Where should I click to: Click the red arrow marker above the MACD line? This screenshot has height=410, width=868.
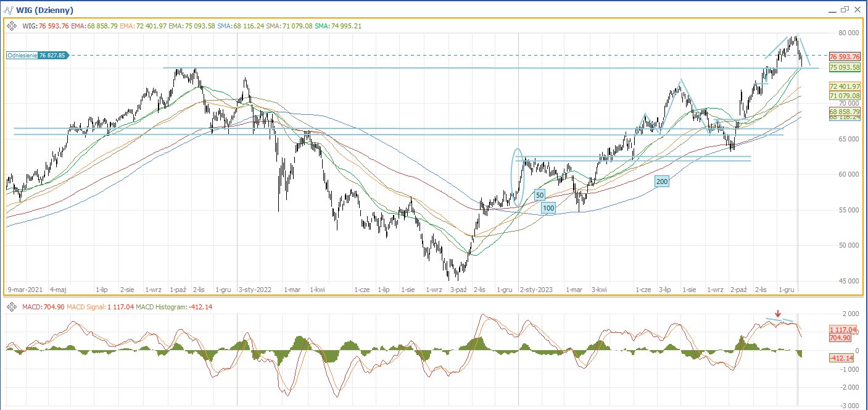(x=778, y=314)
